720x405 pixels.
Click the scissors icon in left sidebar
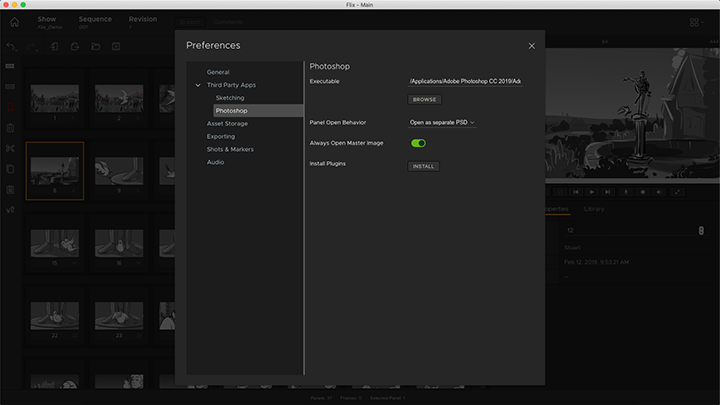pyautogui.click(x=10, y=149)
